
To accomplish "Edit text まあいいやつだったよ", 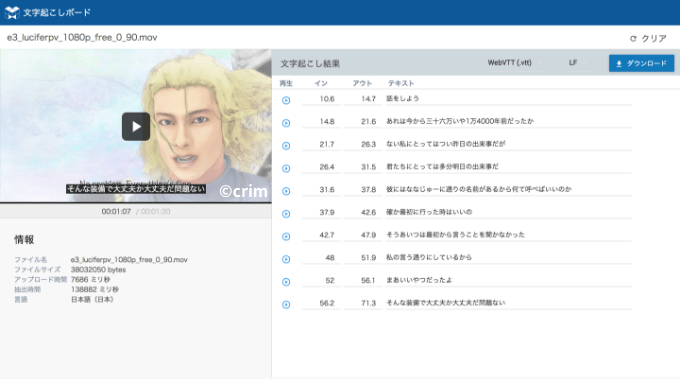I will (x=508, y=281).
